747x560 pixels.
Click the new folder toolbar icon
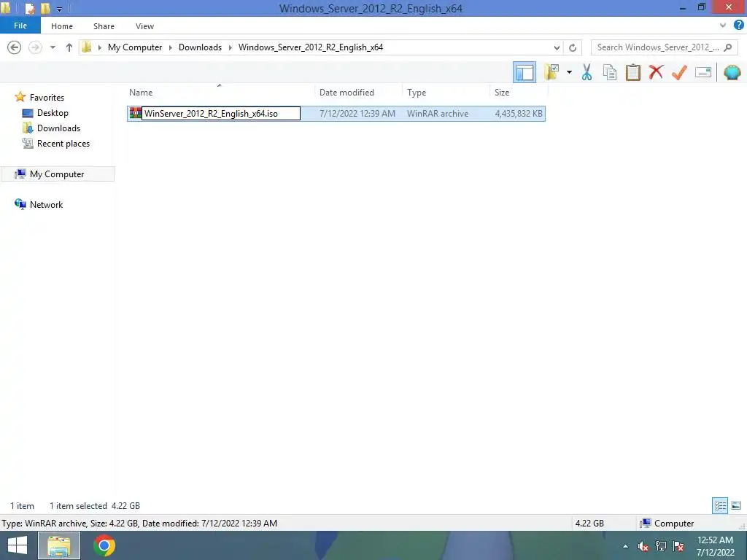(551, 72)
